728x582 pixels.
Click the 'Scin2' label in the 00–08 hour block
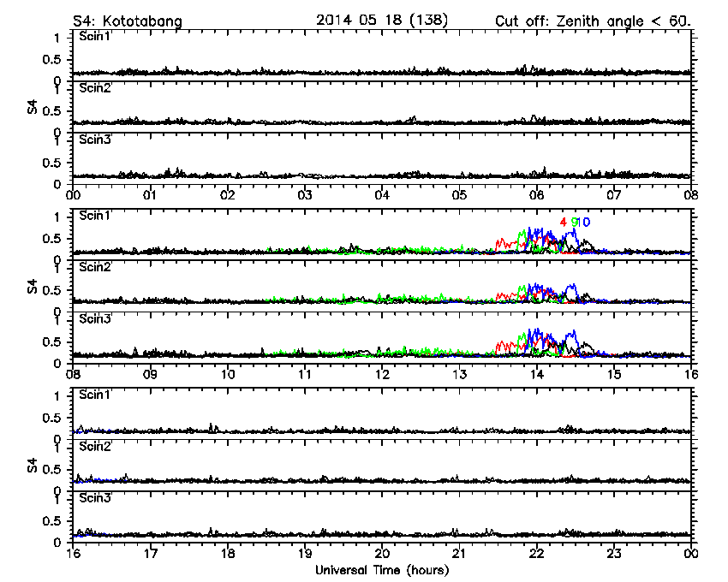95,87
